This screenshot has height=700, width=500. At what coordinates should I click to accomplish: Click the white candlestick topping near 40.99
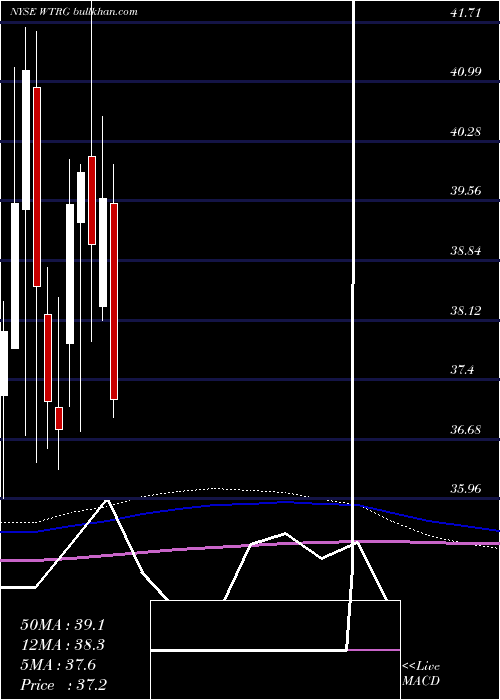[26, 140]
